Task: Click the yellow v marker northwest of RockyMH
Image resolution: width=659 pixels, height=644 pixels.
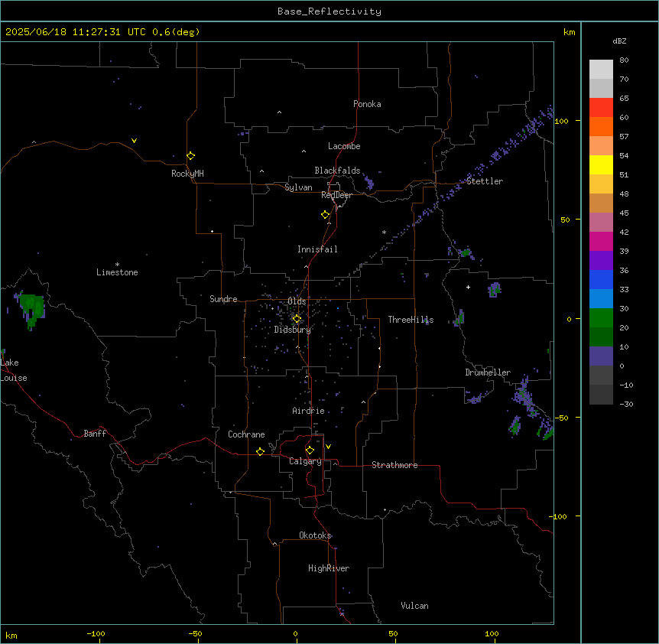Action: pos(134,141)
